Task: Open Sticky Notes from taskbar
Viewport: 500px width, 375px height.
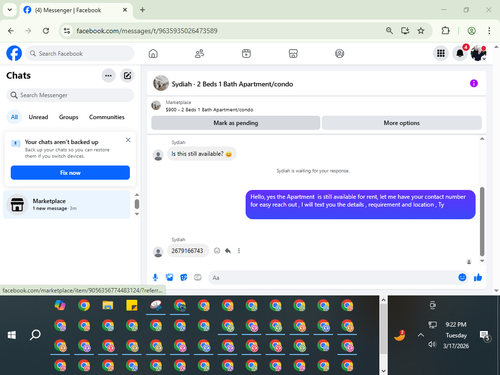Action: pyautogui.click(x=132, y=305)
